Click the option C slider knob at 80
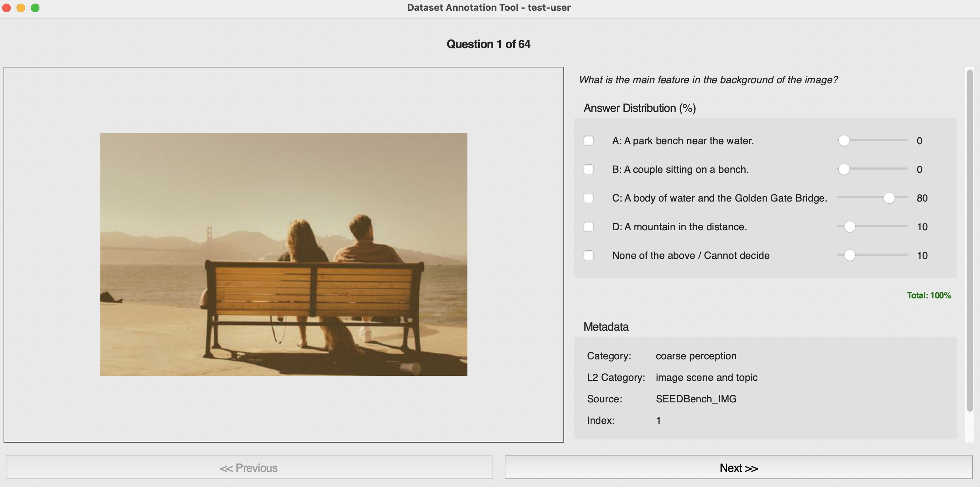The height and width of the screenshot is (487, 980). [x=889, y=198]
